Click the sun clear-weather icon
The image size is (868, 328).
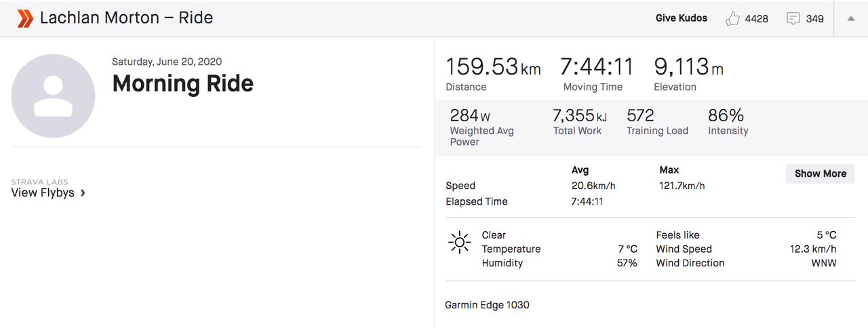pos(460,242)
